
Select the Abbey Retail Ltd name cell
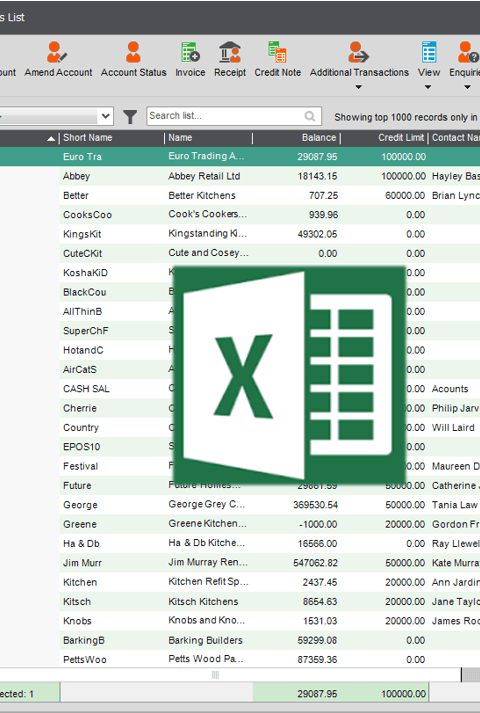click(x=204, y=176)
